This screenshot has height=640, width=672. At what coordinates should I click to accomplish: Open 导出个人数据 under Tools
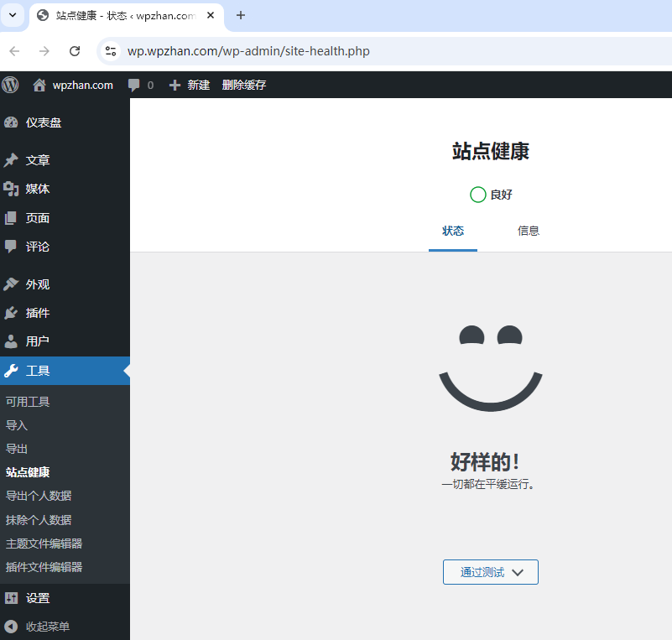[x=39, y=496]
